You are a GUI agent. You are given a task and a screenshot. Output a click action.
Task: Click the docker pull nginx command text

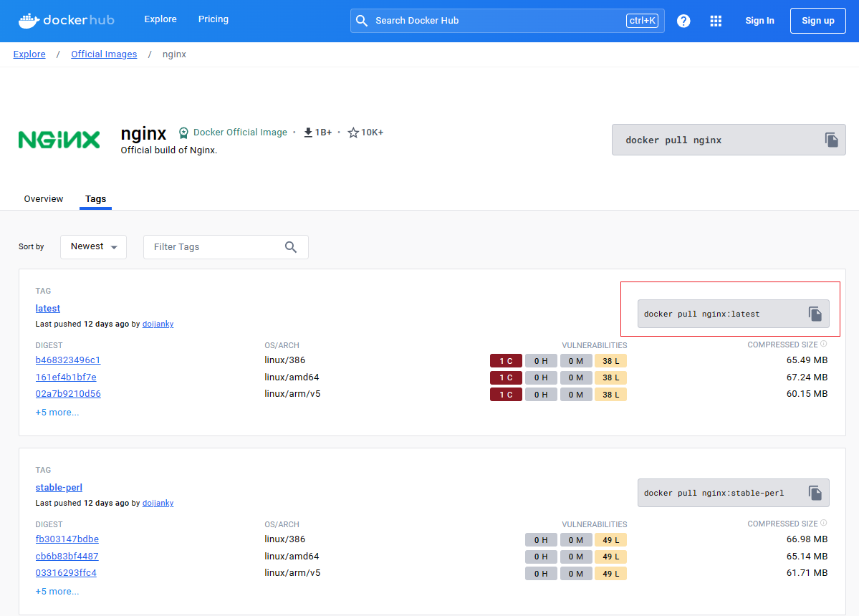[x=673, y=140]
